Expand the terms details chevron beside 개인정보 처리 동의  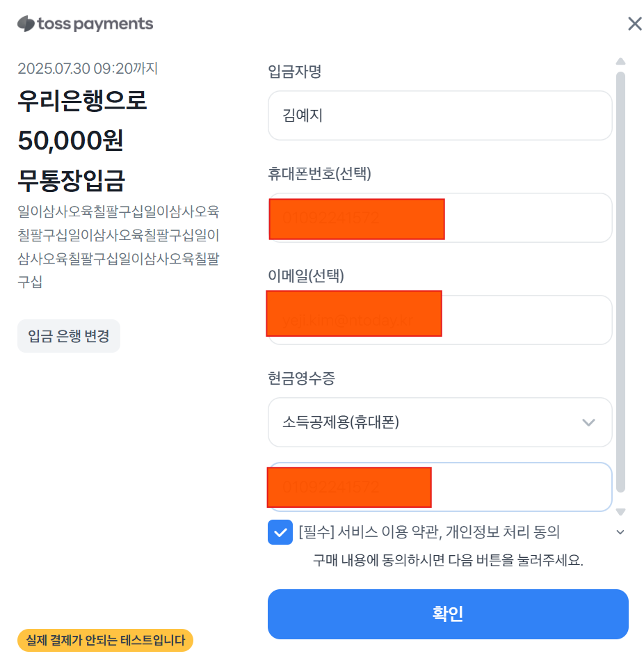click(x=620, y=532)
